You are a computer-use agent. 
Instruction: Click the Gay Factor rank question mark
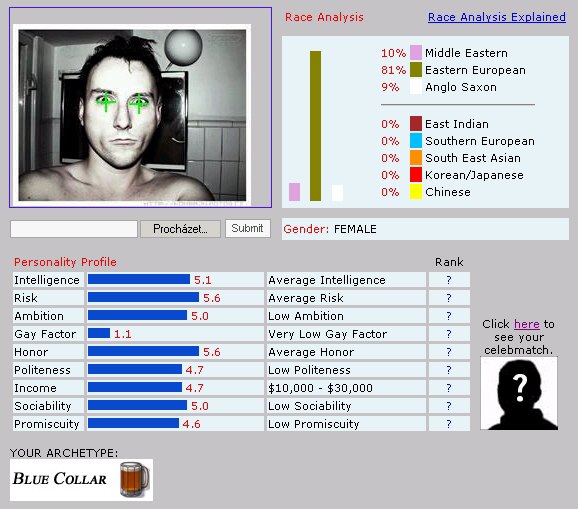[x=449, y=334]
